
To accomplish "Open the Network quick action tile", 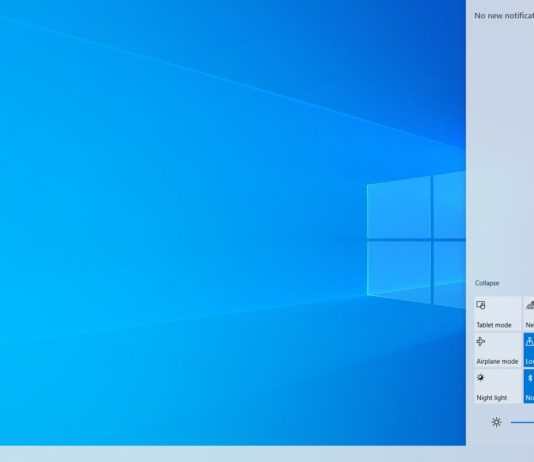I will coord(529,314).
